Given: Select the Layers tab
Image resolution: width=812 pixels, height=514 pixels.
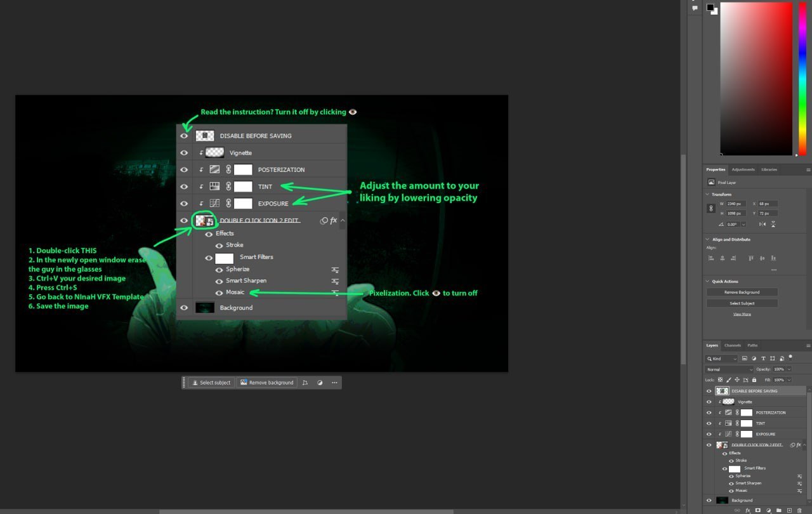Looking at the screenshot, I should pos(712,345).
